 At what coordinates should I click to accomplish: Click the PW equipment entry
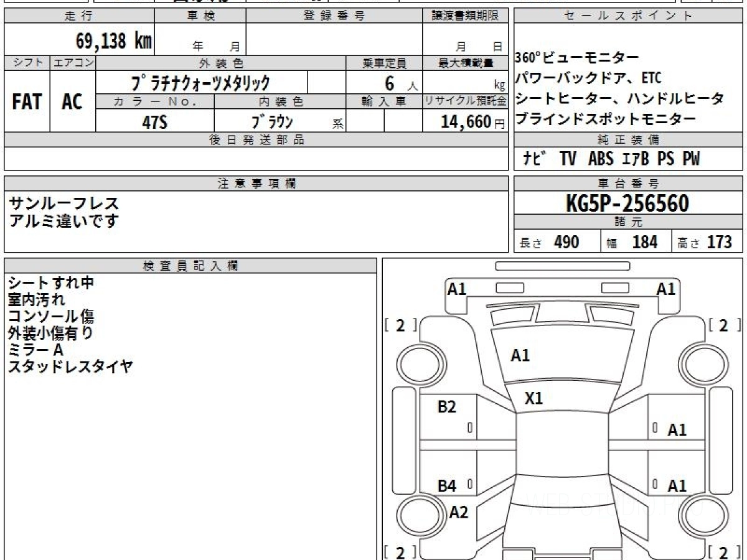[691, 159]
